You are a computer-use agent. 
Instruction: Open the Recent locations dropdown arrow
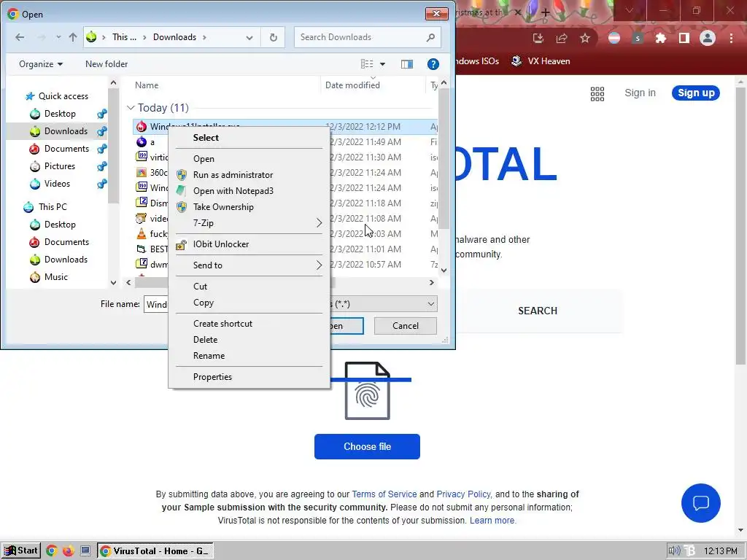[x=58, y=37]
